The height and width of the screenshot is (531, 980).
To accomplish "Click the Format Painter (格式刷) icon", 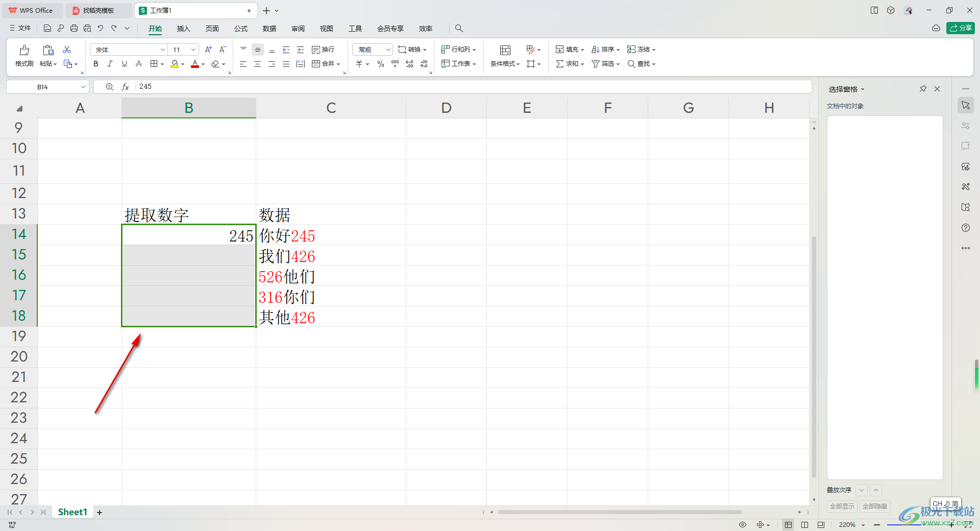I will [24, 50].
